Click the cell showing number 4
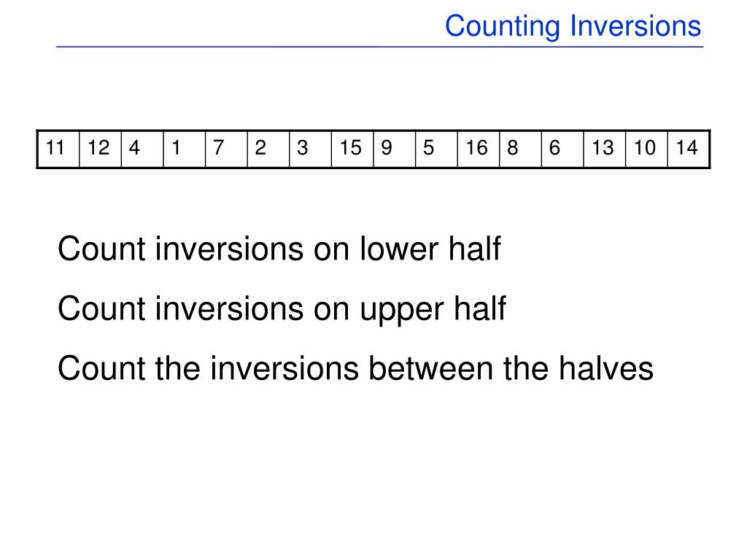The image size is (747, 560). pos(142,149)
